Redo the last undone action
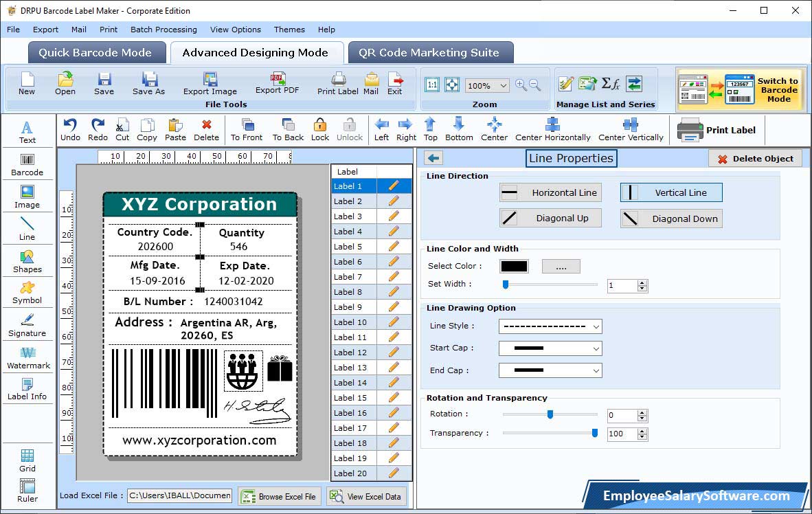 (98, 130)
